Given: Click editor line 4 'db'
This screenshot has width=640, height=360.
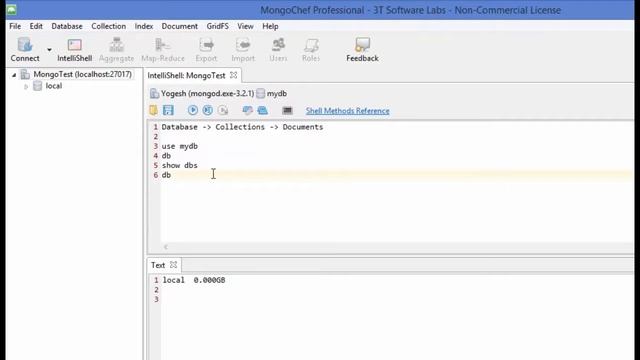Looking at the screenshot, I should tap(167, 156).
